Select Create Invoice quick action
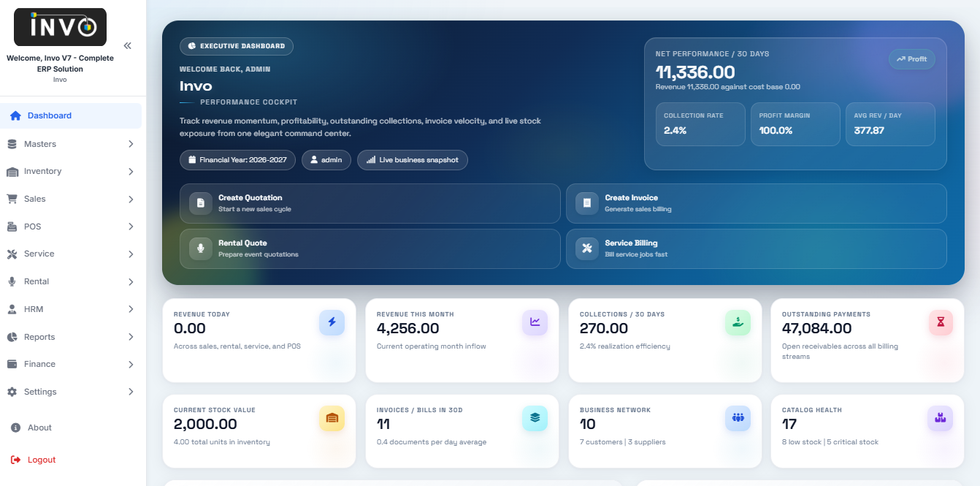 tap(757, 203)
